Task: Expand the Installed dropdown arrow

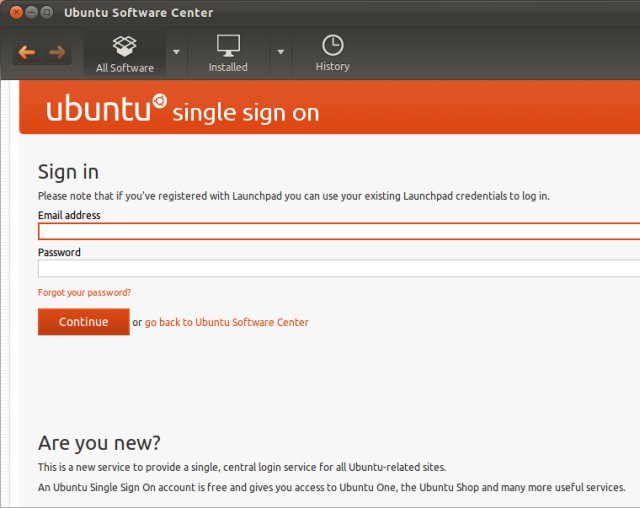Action: coord(280,52)
